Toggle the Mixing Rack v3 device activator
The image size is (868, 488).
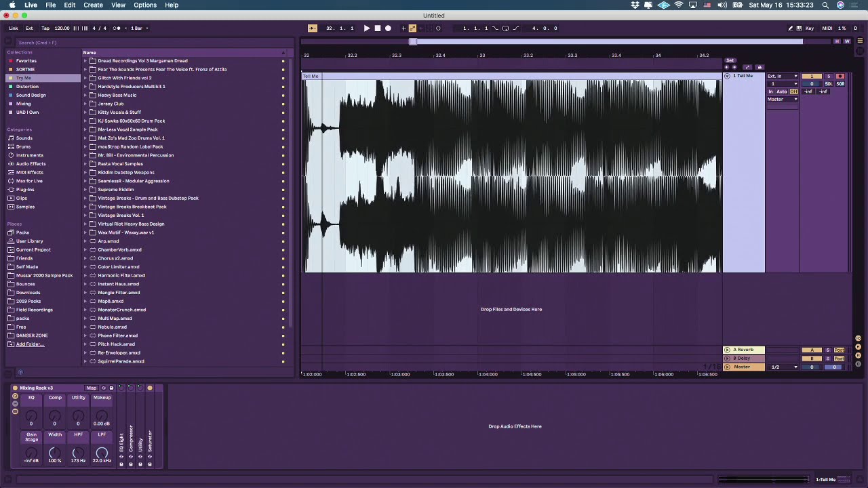tap(15, 388)
